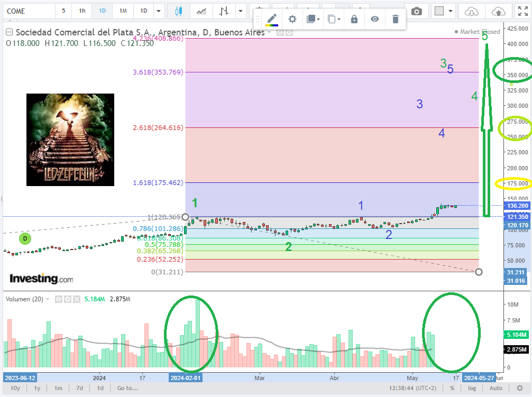Click the Fibonacci anchor at level 0(31.211)
This screenshot has width=532, height=397.
(479, 272)
